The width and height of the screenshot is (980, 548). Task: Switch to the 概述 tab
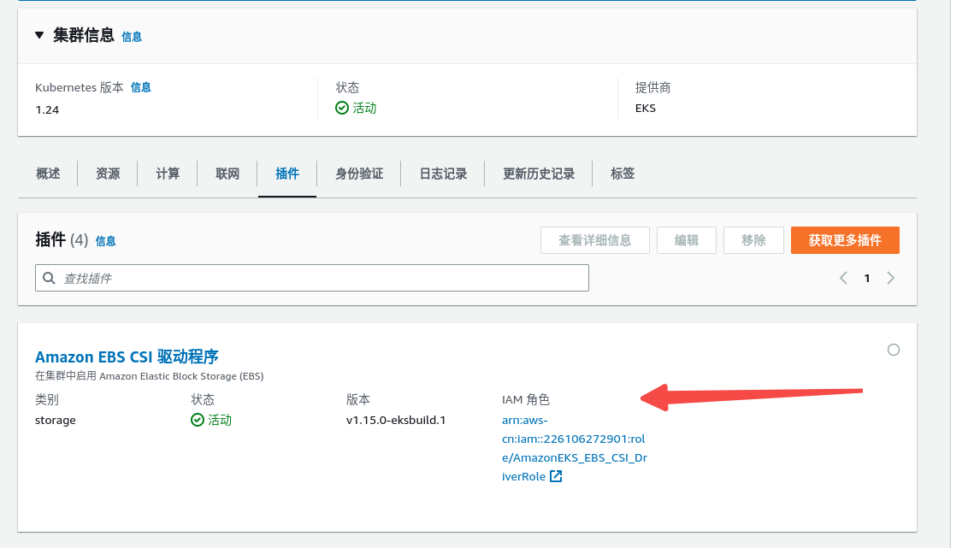coord(48,174)
